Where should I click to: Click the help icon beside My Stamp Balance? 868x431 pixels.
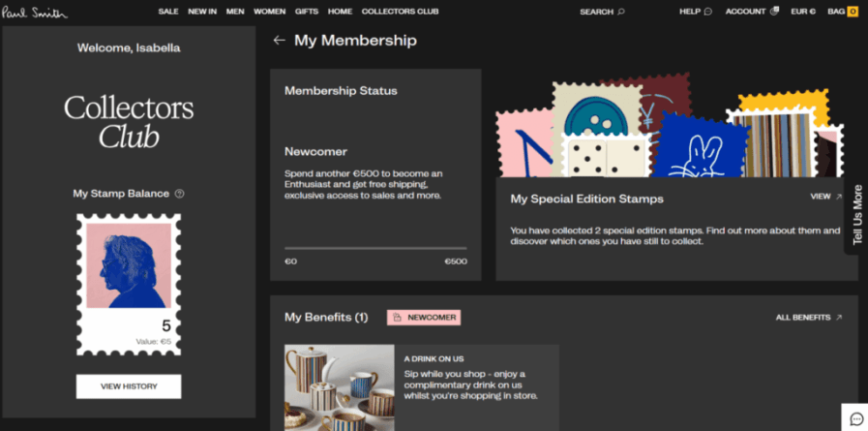(x=179, y=194)
